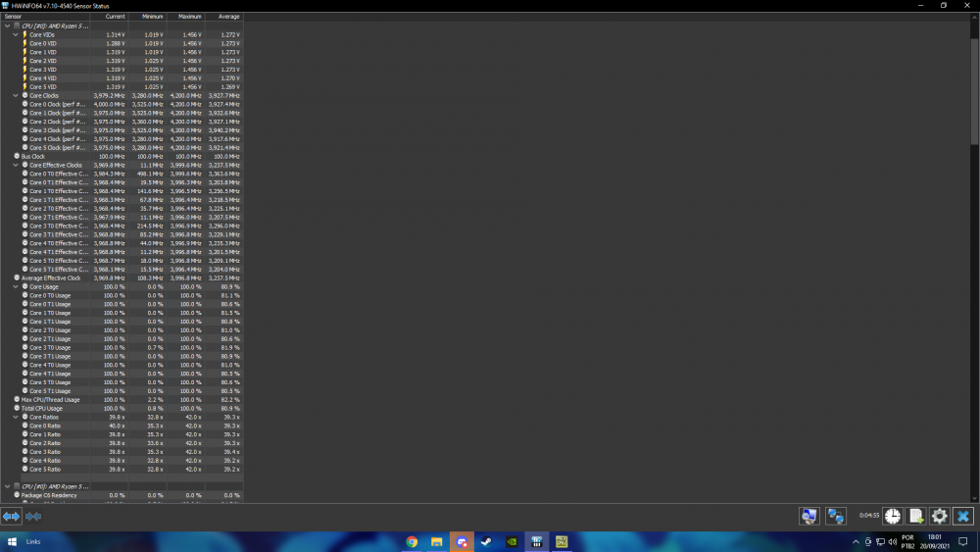Click the icon beside Package C6 Residency
The height and width of the screenshot is (552, 980).
click(x=17, y=495)
